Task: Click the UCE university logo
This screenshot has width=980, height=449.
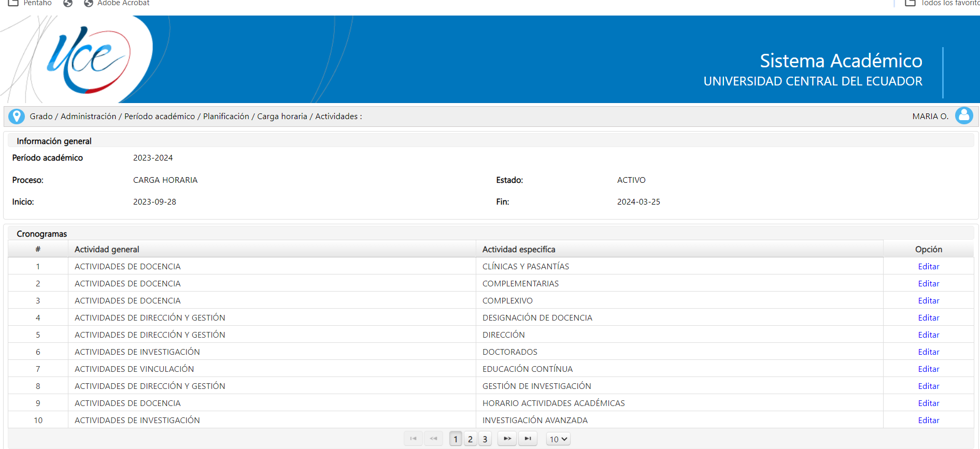Action: tap(88, 60)
